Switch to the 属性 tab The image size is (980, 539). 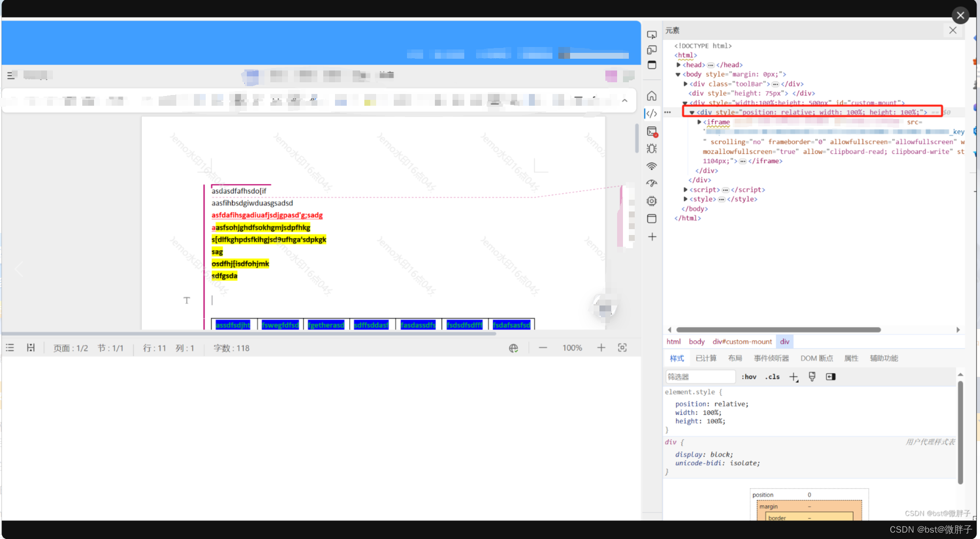pyautogui.click(x=851, y=358)
